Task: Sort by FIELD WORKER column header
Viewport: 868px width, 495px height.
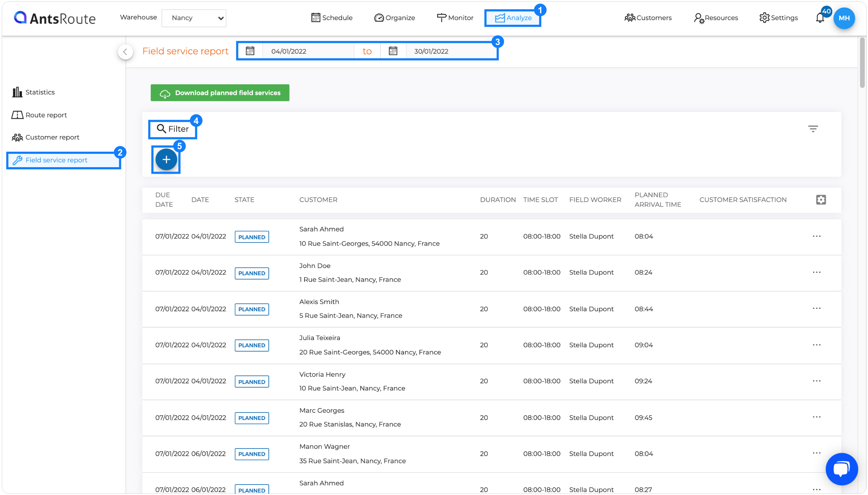Action: pyautogui.click(x=595, y=200)
